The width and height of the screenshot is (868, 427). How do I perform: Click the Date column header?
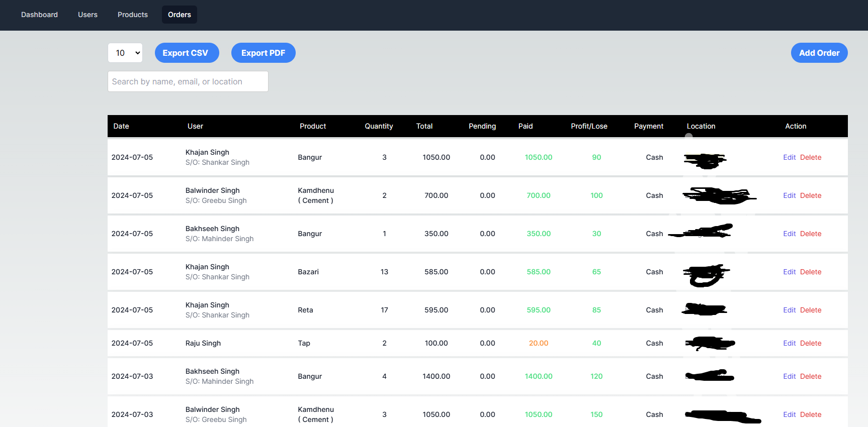[x=121, y=126]
